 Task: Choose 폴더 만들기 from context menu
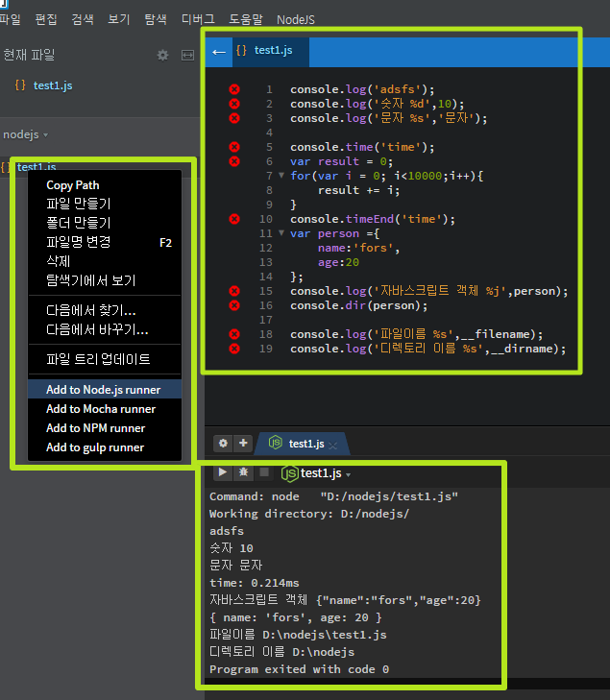click(x=105, y=223)
